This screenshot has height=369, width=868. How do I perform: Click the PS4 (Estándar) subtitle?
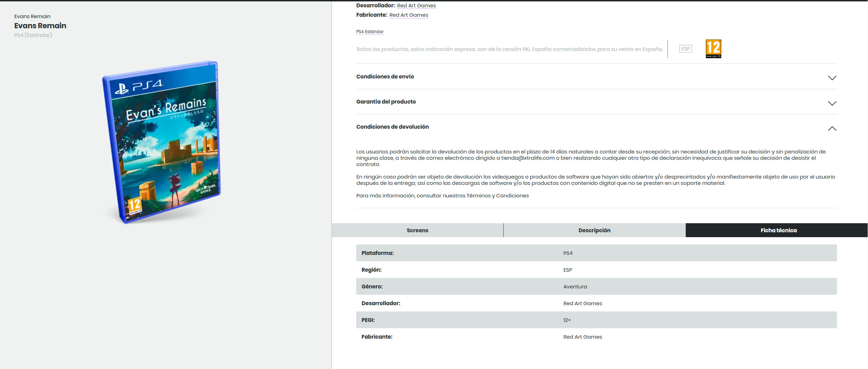coord(33,35)
